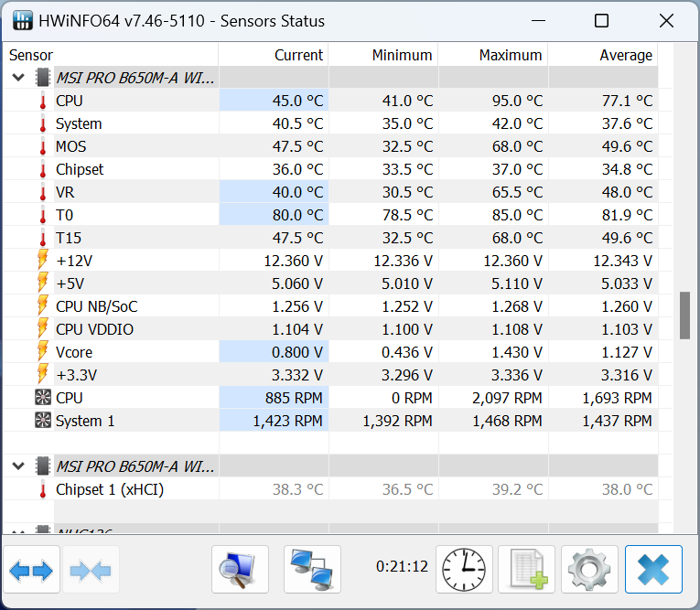Close sensors with the blue X button
The height and width of the screenshot is (610, 700).
pos(653,570)
